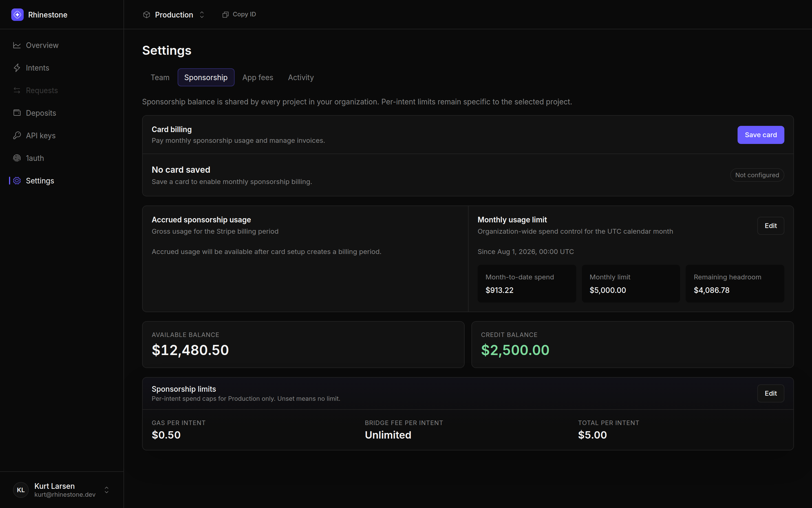Click the CREDIT BALANCE label
The image size is (812, 508).
[x=509, y=335]
